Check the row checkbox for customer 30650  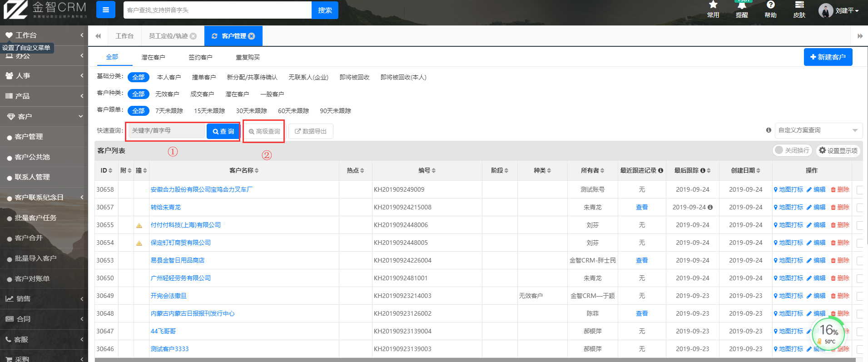click(859, 278)
